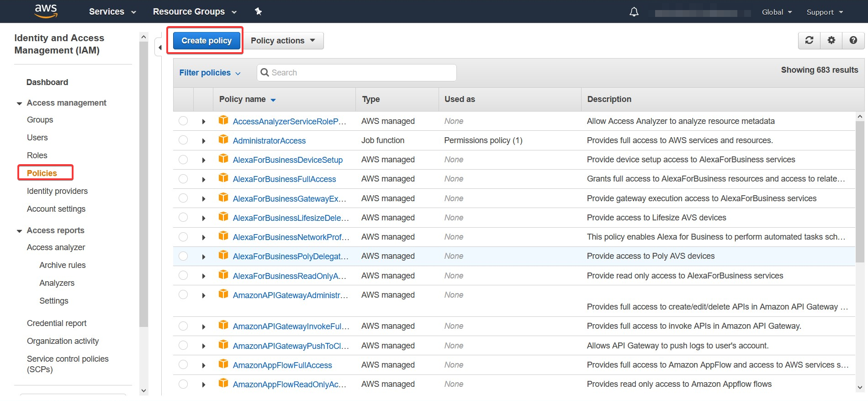868x401 pixels.
Task: Open Account settings page
Action: (56, 209)
